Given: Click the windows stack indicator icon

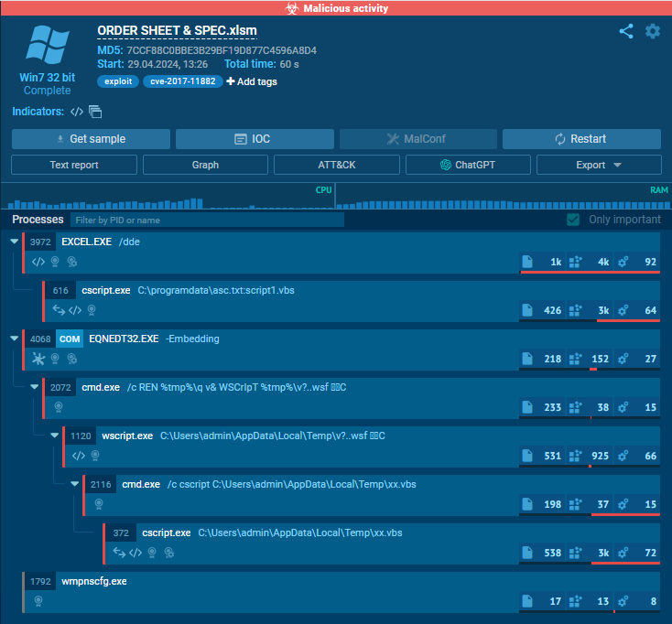Looking at the screenshot, I should (95, 112).
